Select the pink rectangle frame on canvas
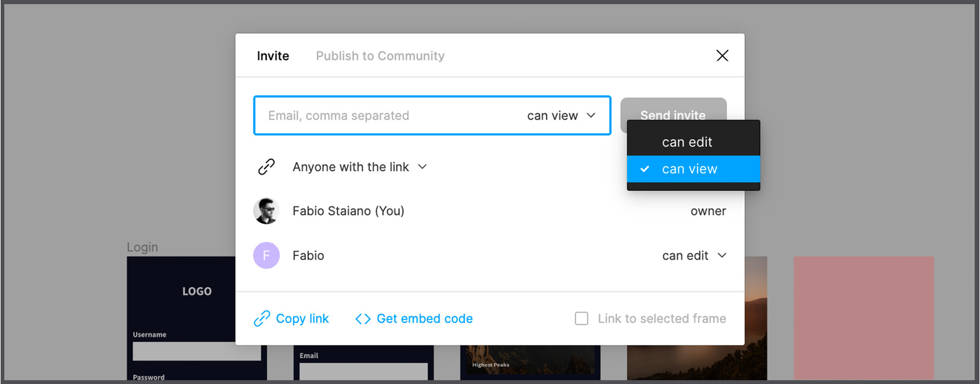 click(x=864, y=318)
